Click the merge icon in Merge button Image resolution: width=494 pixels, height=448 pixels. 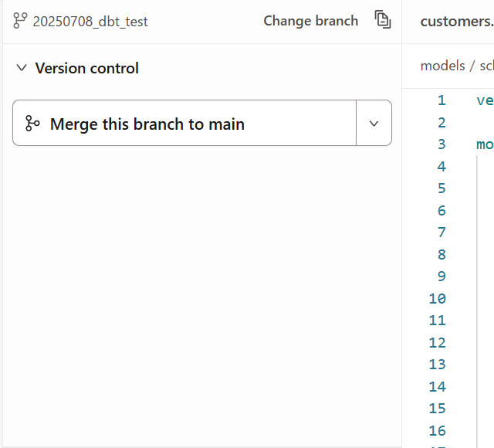pyautogui.click(x=32, y=124)
